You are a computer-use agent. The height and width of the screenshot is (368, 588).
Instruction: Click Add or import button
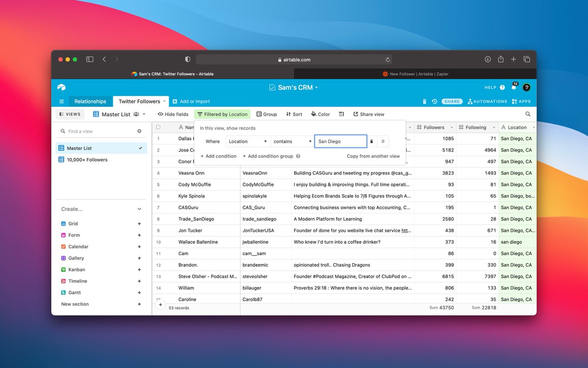191,102
